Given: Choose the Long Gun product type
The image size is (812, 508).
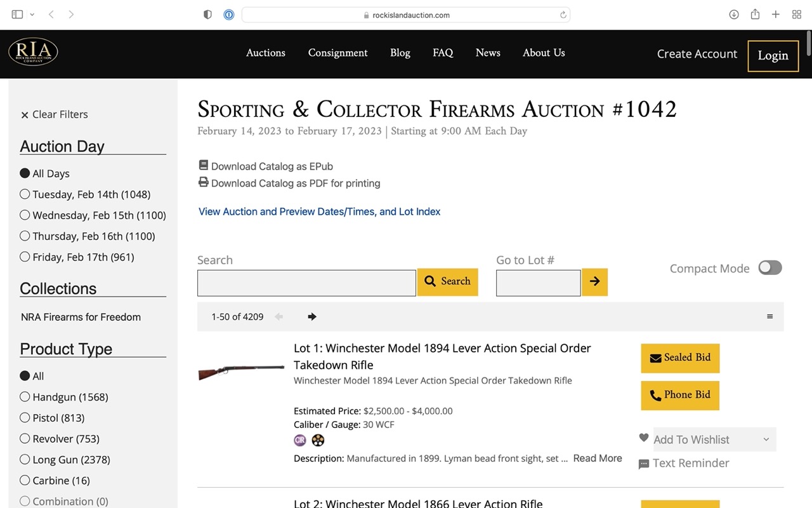Looking at the screenshot, I should coord(25,459).
